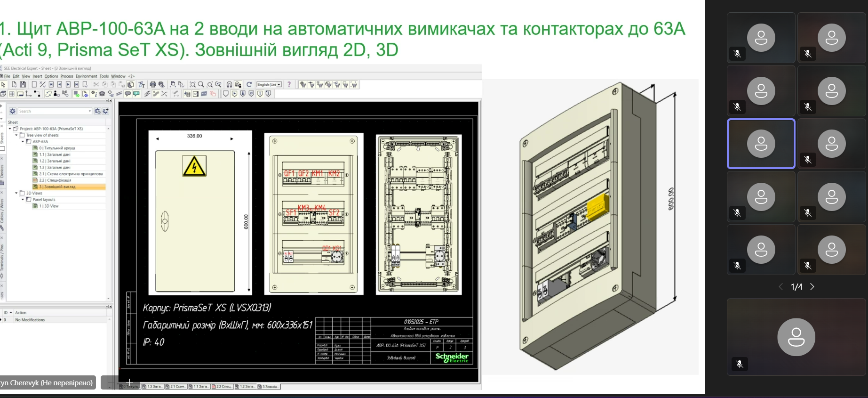
Task: Click the zoom magnifier icon
Action: [x=201, y=84]
